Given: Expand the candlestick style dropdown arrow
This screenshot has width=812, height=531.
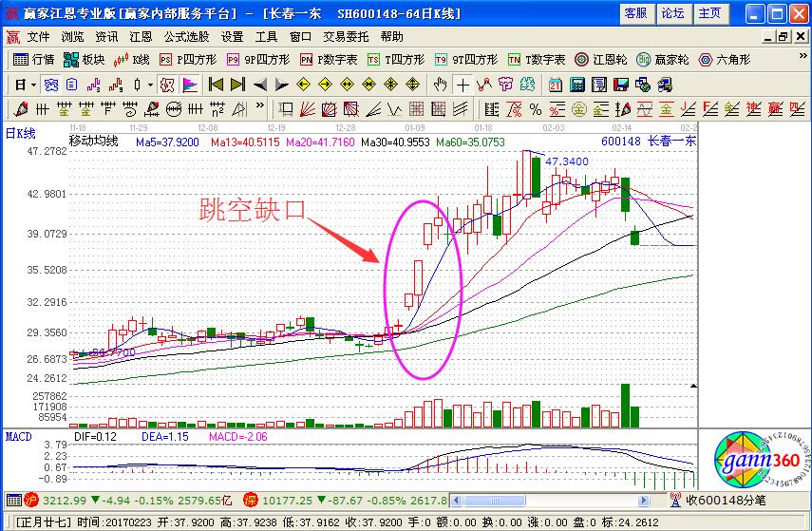Looking at the screenshot, I should click(150, 84).
